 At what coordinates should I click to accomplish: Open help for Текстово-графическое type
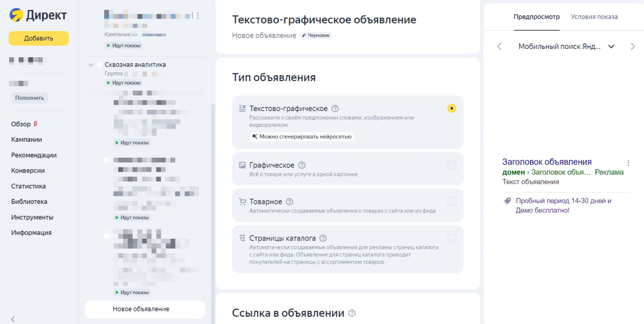tap(335, 109)
